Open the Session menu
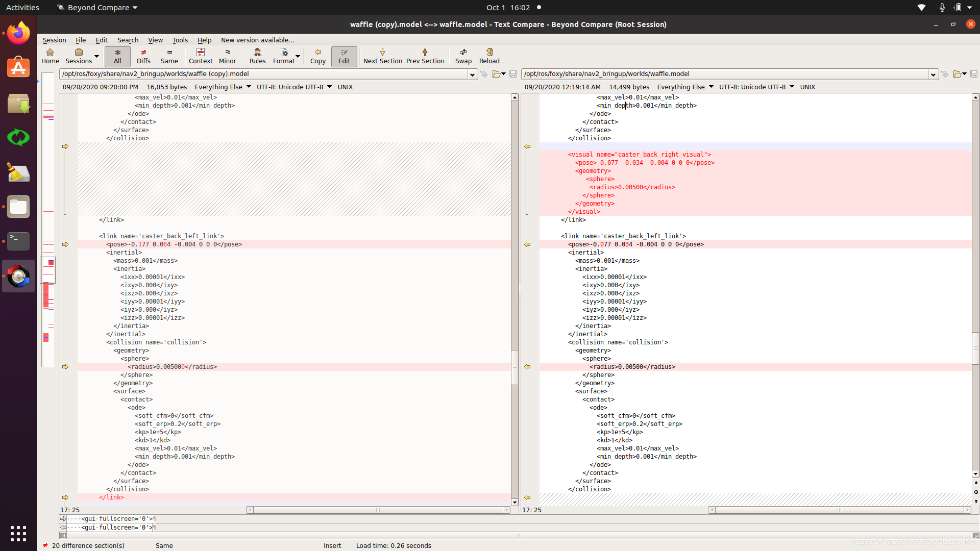This screenshot has height=551, width=980. pyautogui.click(x=54, y=40)
